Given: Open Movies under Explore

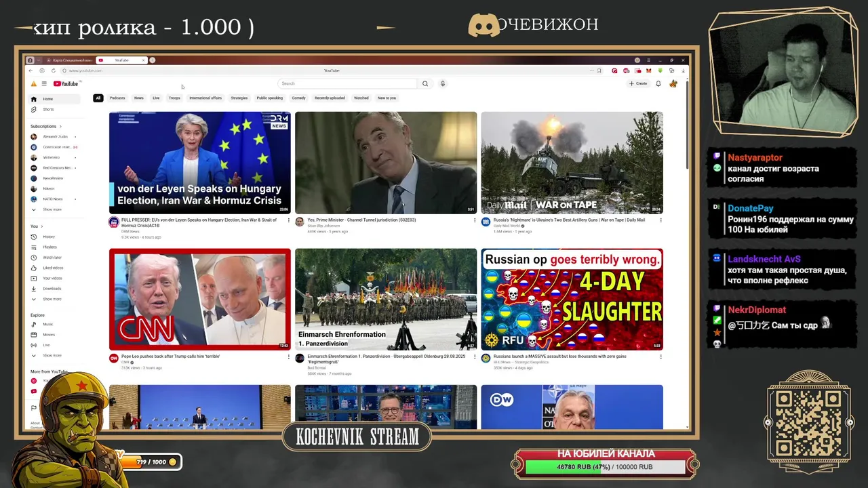Looking at the screenshot, I should (54, 334).
